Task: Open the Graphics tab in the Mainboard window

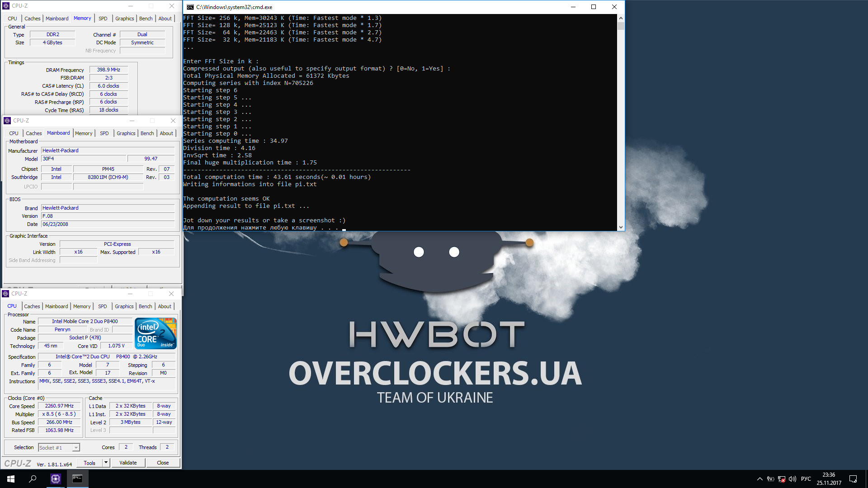Action: pyautogui.click(x=126, y=133)
